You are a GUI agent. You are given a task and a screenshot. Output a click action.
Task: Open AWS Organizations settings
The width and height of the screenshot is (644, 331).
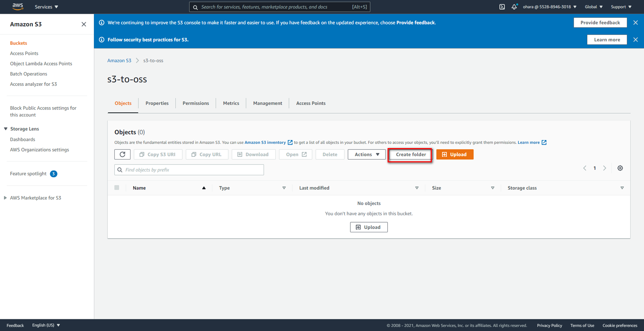coord(39,150)
